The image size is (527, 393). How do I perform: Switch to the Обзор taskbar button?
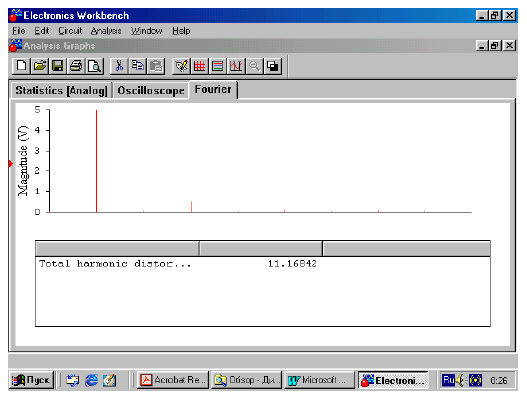coord(247,380)
